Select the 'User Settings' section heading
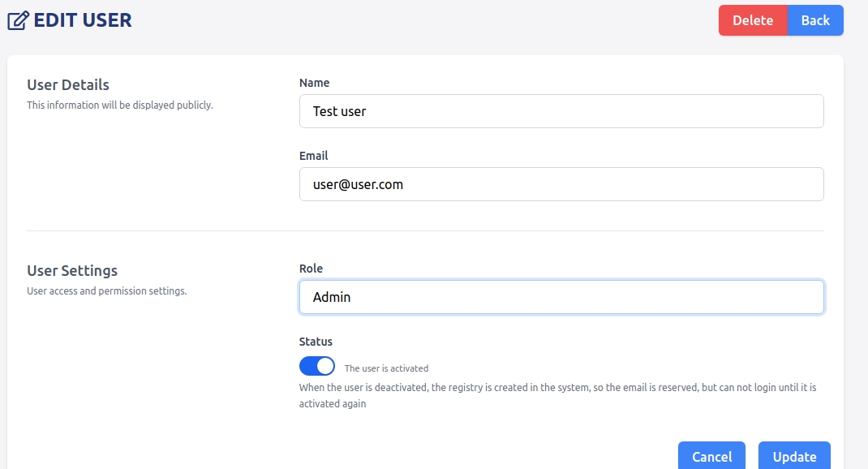Image resolution: width=868 pixels, height=469 pixels. click(x=72, y=270)
